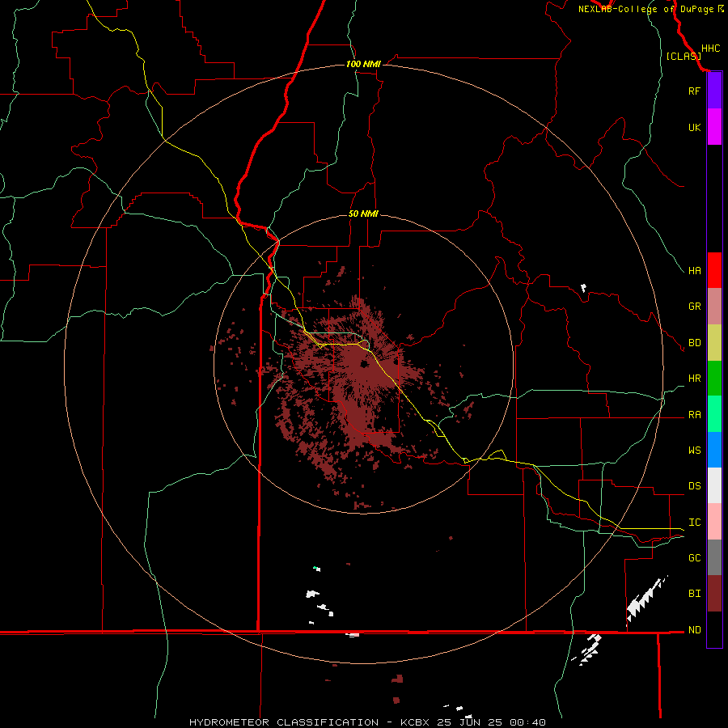Select the BI brown legend swatch

[714, 594]
